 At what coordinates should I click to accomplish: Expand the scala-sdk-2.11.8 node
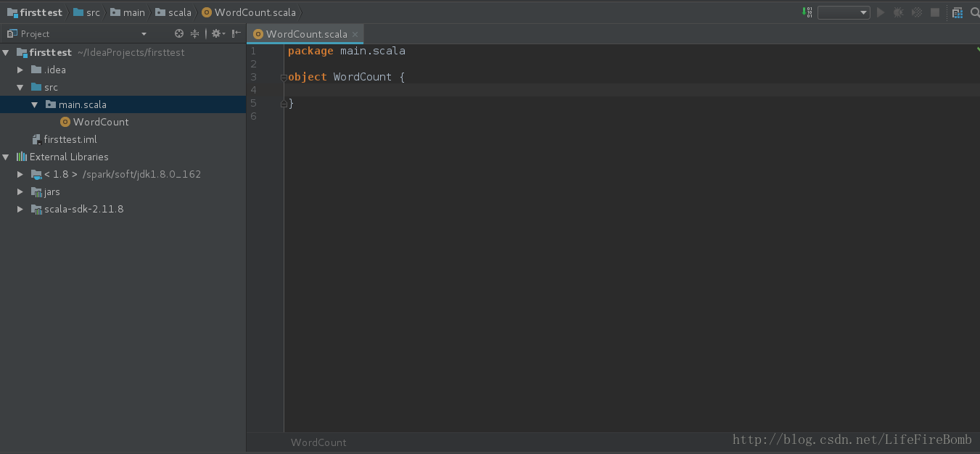click(20, 209)
